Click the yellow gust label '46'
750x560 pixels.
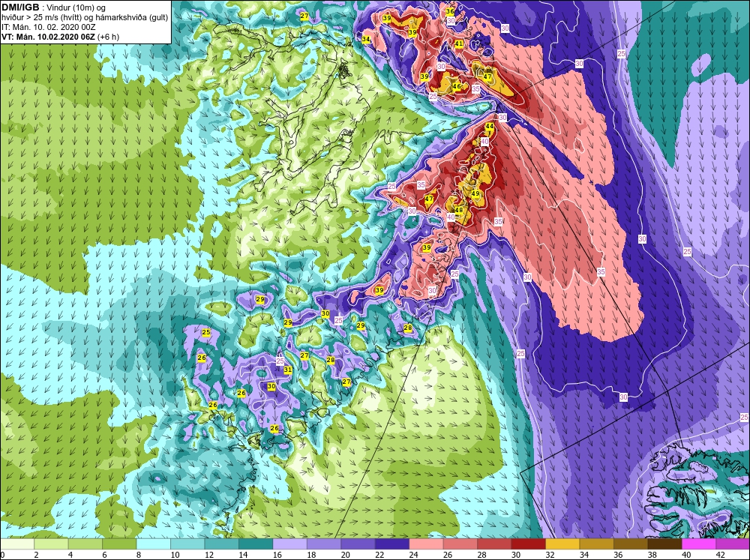coord(457,86)
